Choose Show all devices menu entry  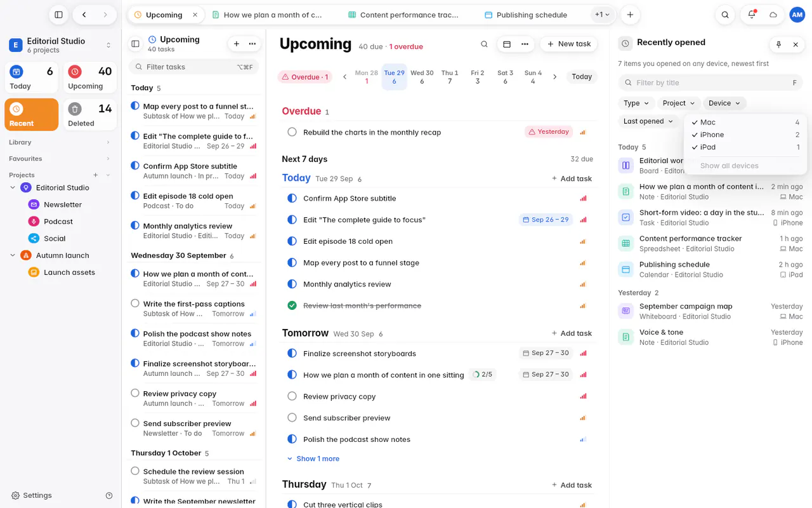(x=745, y=166)
